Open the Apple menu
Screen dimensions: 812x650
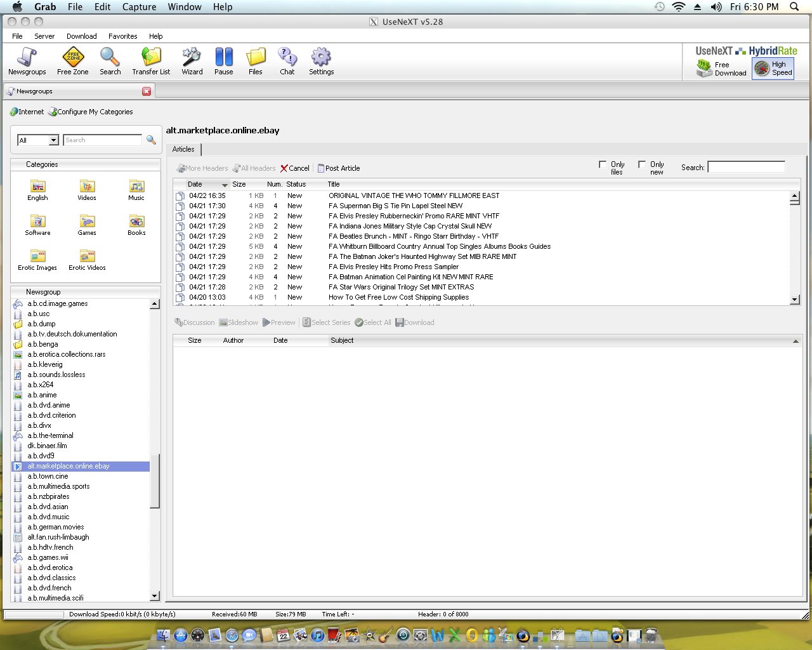(17, 7)
